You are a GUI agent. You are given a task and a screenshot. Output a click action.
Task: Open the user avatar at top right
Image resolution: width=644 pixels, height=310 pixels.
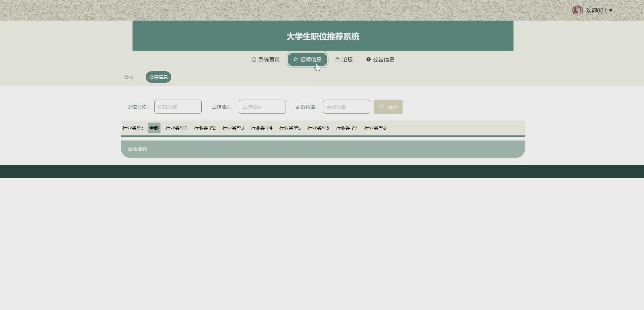[578, 10]
